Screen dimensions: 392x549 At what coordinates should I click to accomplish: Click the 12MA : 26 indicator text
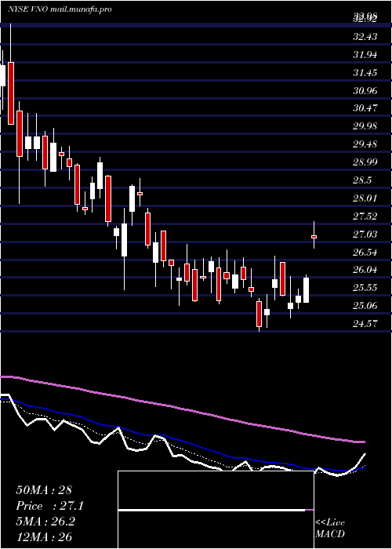44,537
